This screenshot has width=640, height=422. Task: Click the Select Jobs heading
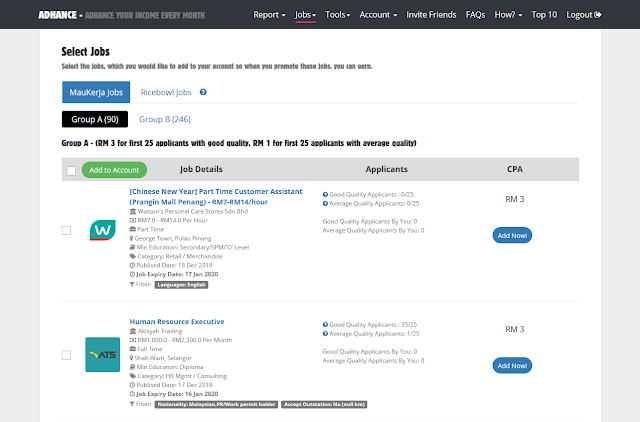point(86,51)
